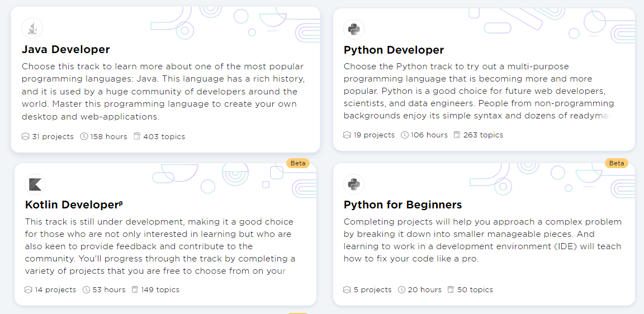644x314 pixels.
Task: Click the Beta badge on Kotlin Developer card
Action: pyautogui.click(x=298, y=163)
